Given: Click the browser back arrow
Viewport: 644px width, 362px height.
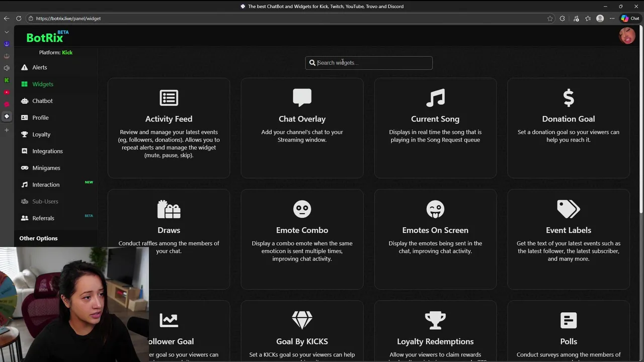Looking at the screenshot, I should click(7, 19).
